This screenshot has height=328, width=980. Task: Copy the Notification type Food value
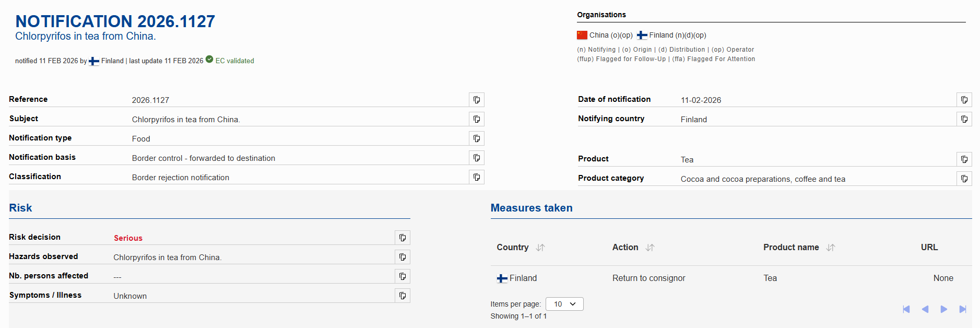(x=477, y=138)
